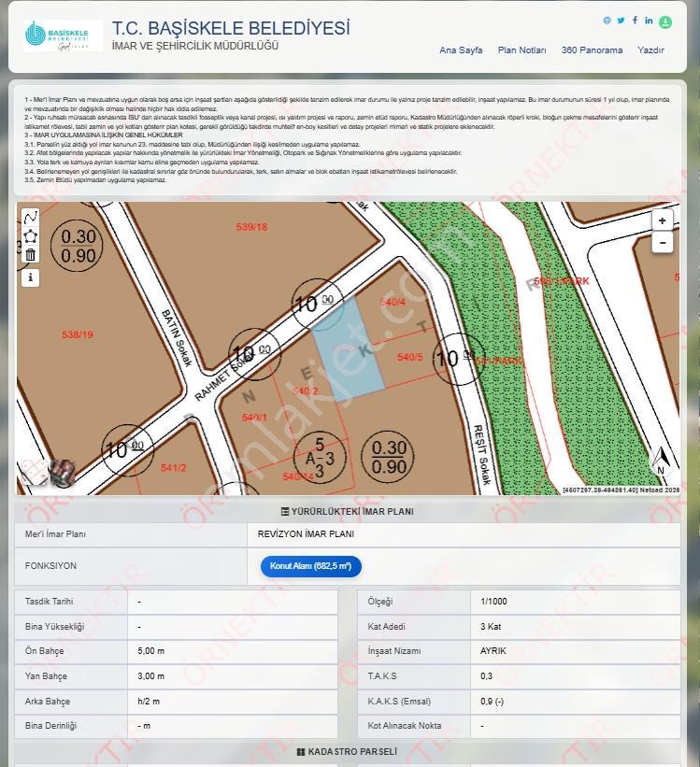Click the email share icon in header

tap(607, 21)
